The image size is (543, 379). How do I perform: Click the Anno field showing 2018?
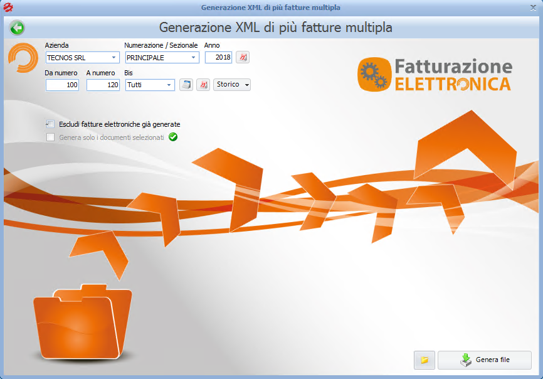click(x=218, y=58)
